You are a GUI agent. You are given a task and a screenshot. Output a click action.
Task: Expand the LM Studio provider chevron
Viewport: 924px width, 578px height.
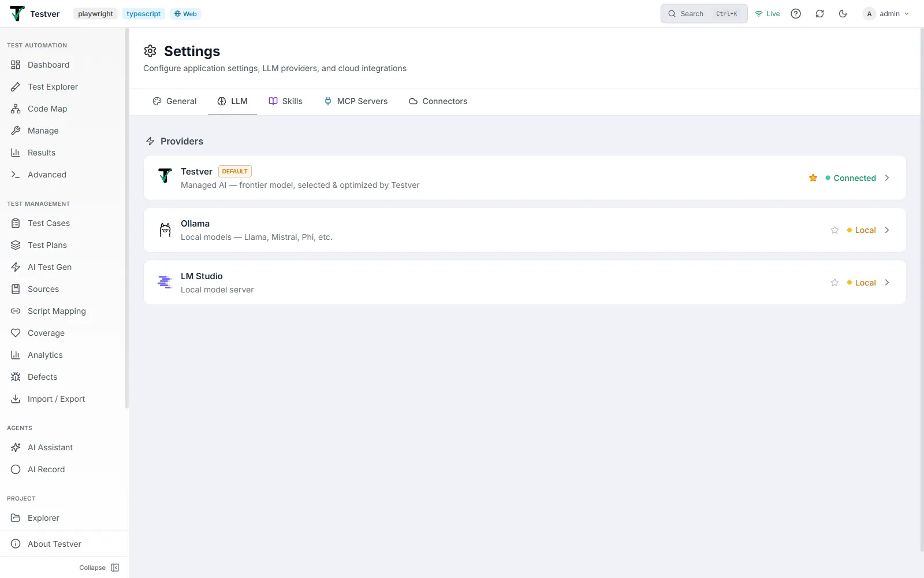887,283
